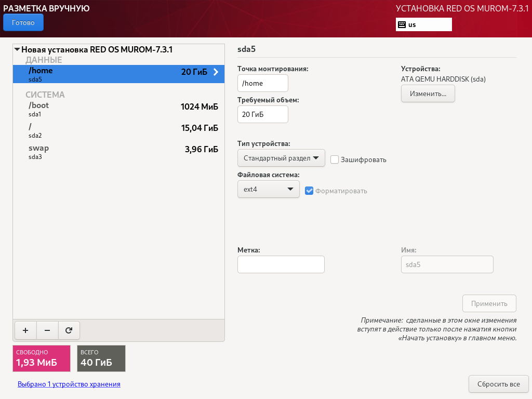532x399 pixels.
Task: Select the / root sda2 partition row
Action: pos(119,130)
